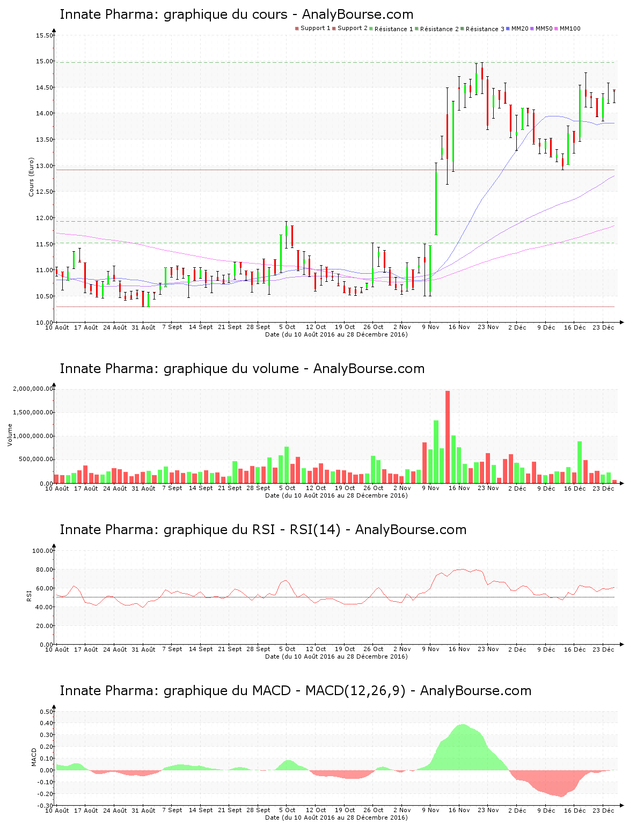Click '0.50' on the MACD axis

47,712
